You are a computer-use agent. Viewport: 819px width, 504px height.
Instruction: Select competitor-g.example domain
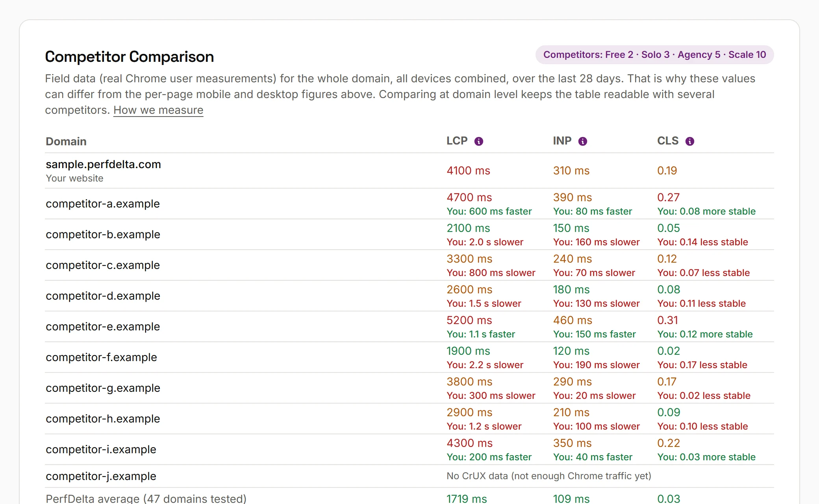click(x=103, y=388)
